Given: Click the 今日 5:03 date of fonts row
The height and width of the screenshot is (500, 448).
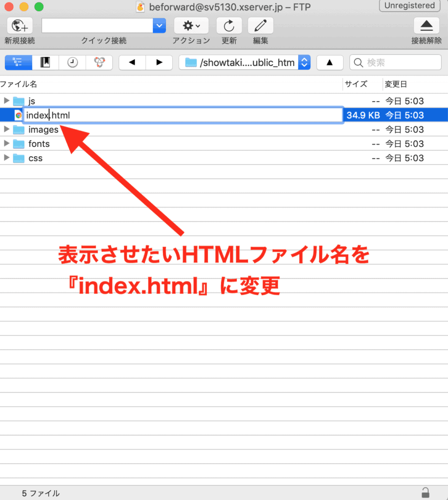Looking at the screenshot, I should (x=405, y=144).
